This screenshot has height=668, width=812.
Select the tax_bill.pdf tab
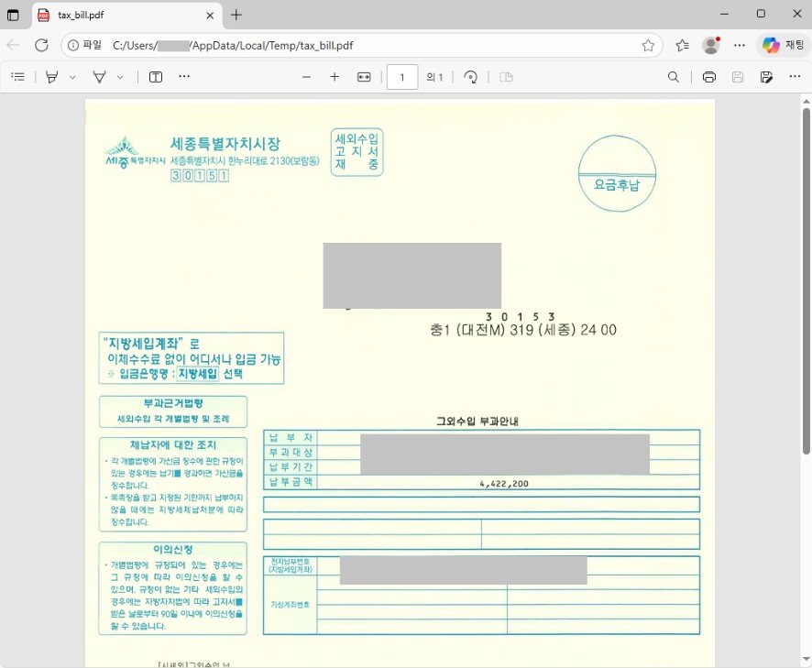tap(119, 15)
